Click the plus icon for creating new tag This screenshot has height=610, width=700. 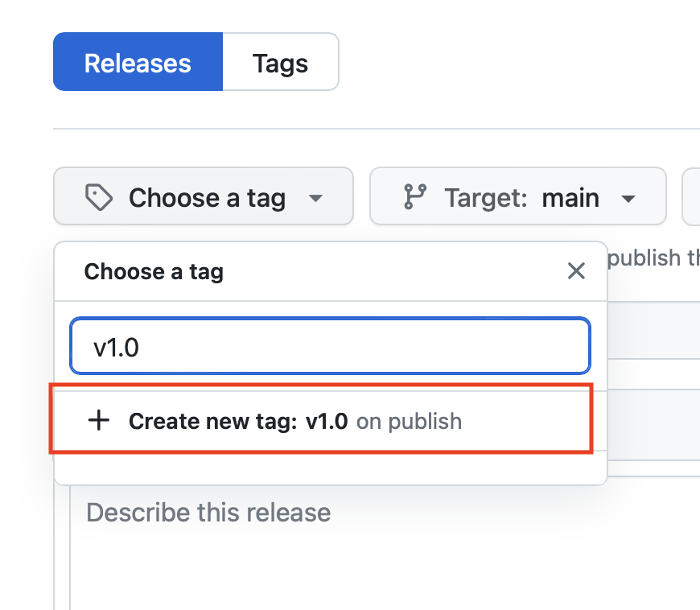point(99,421)
